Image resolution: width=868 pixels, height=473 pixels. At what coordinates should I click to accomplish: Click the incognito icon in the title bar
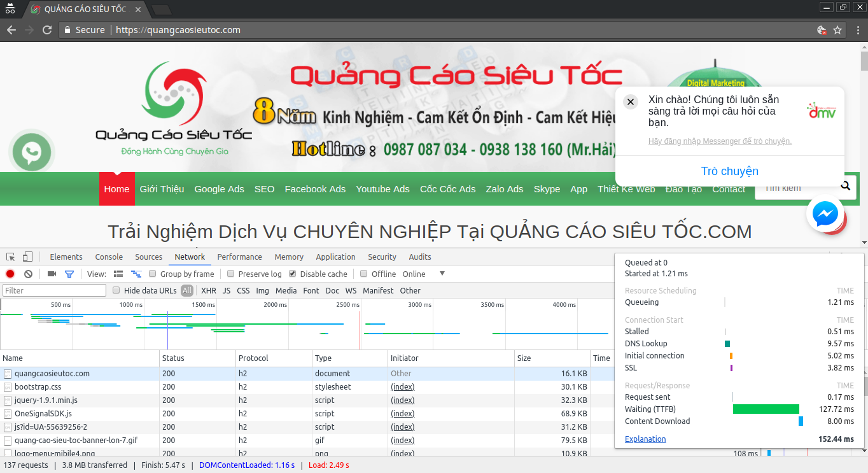10,8
